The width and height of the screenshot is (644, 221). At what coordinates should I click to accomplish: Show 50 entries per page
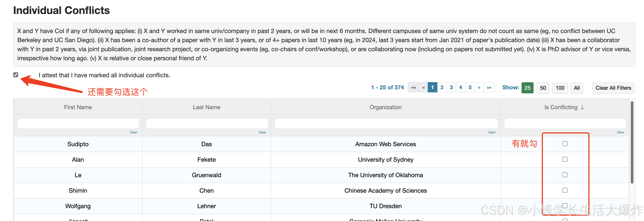(543, 88)
